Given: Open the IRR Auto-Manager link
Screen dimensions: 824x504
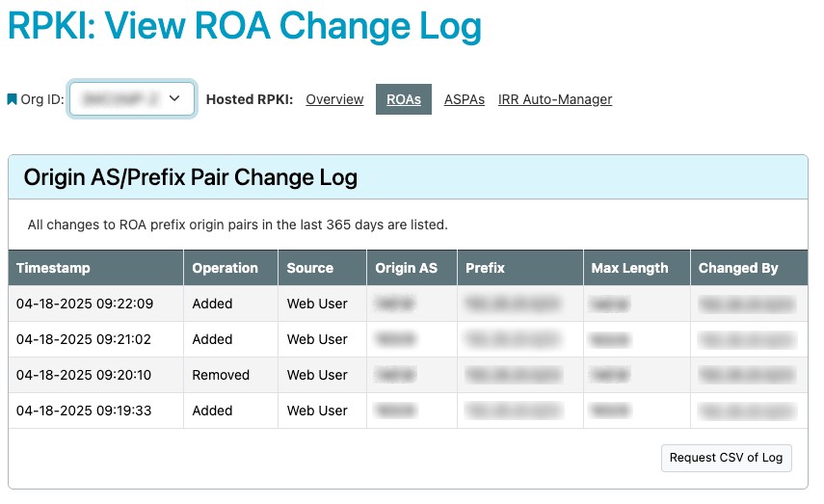Looking at the screenshot, I should pos(554,99).
